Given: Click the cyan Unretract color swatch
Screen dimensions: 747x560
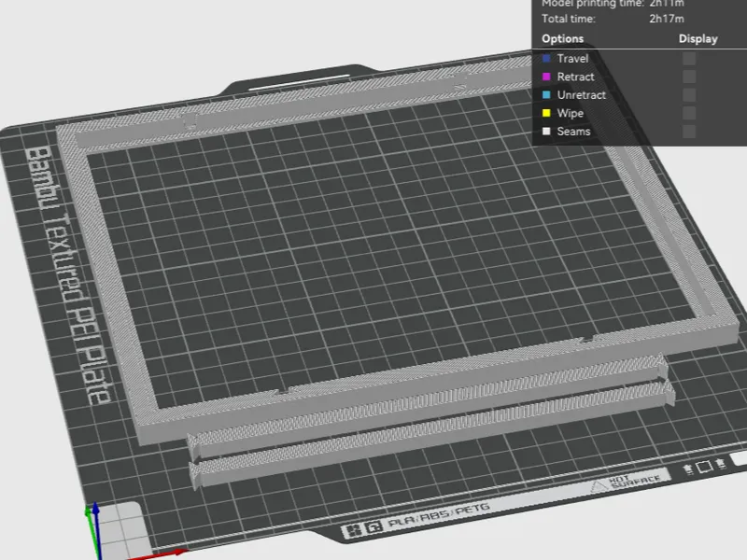Looking at the screenshot, I should coord(546,95).
